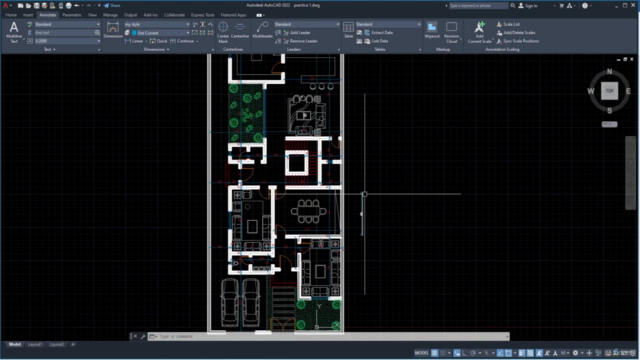640x360 pixels.
Task: Select the Multiline Text tool
Action: pyautogui.click(x=14, y=32)
